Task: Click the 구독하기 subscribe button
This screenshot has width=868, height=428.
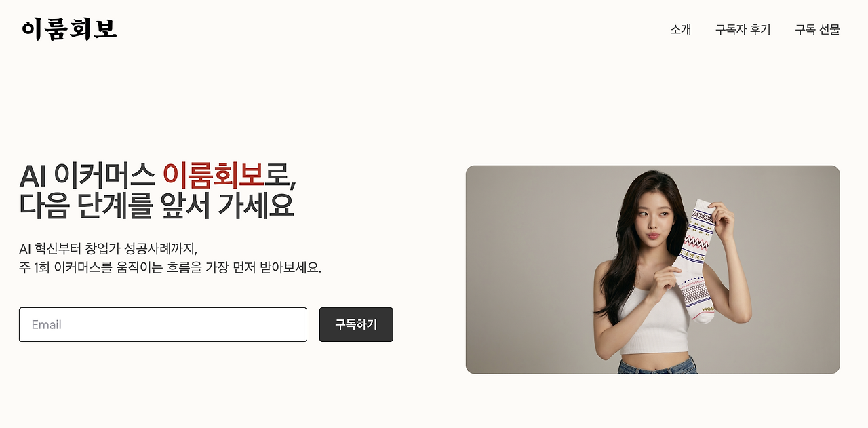Action: (356, 324)
